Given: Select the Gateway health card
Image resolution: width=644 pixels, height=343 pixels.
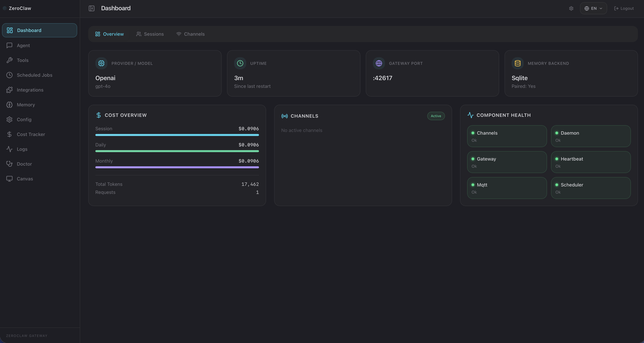Looking at the screenshot, I should tap(507, 162).
